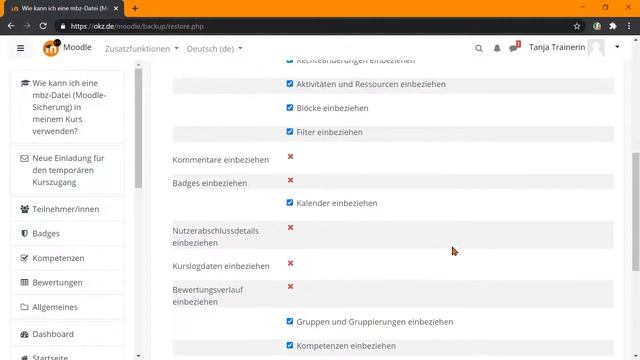Go back with browser back arrow

click(x=11, y=26)
